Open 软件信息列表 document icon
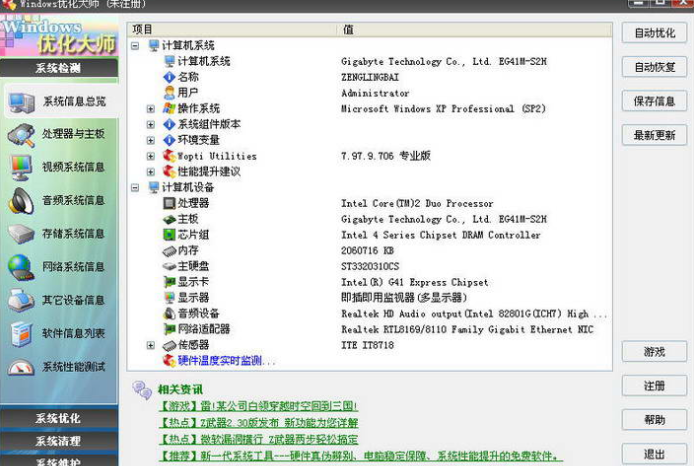Viewport: 694px width, 466px height. point(21,334)
